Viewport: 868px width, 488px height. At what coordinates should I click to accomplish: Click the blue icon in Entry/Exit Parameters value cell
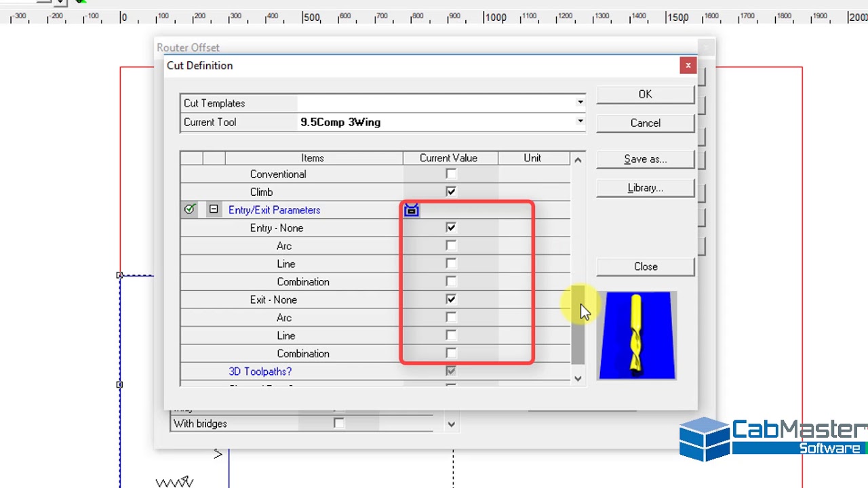(411, 210)
